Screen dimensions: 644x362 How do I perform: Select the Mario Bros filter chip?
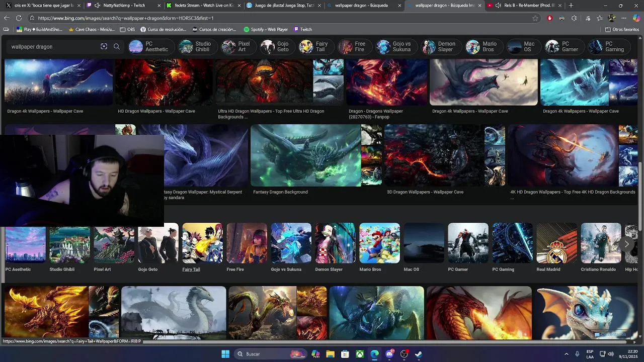click(x=484, y=47)
